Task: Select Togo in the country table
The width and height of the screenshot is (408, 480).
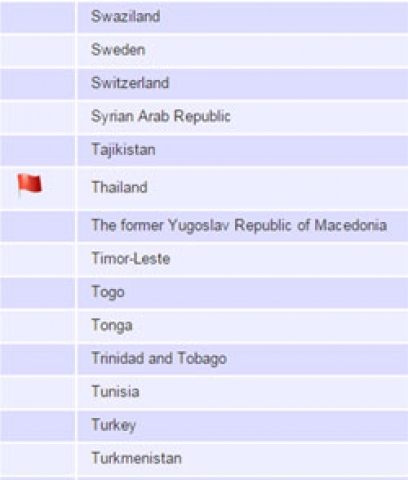Action: (x=108, y=292)
